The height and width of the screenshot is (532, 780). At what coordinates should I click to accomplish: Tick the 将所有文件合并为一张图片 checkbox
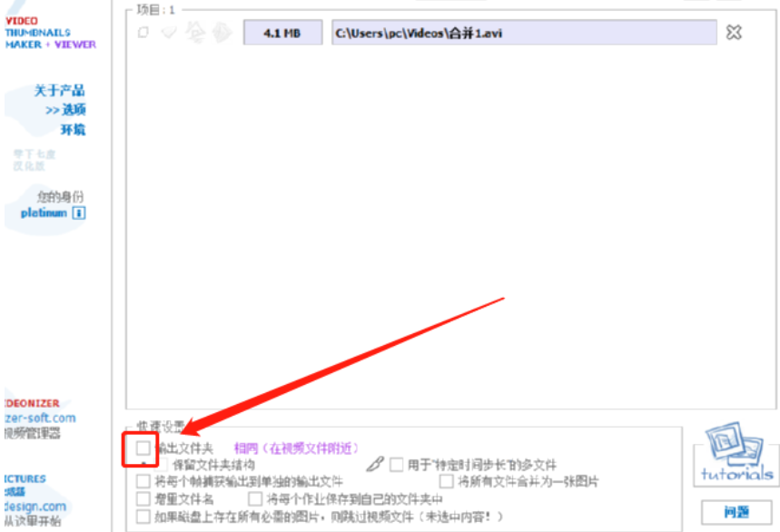pyautogui.click(x=446, y=481)
